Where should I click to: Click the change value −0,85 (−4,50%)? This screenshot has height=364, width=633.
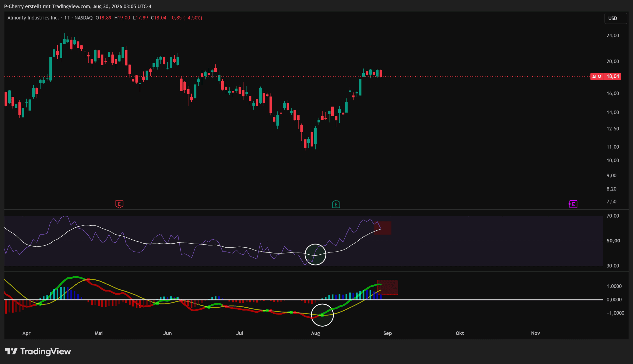[x=186, y=18]
